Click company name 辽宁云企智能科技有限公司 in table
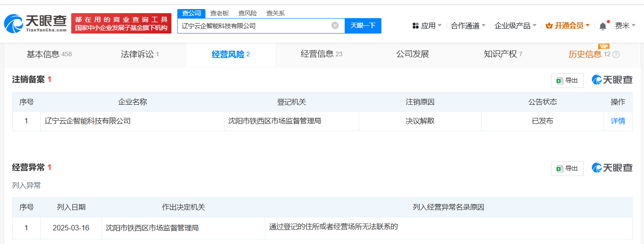This screenshot has width=644, height=244. [x=88, y=121]
